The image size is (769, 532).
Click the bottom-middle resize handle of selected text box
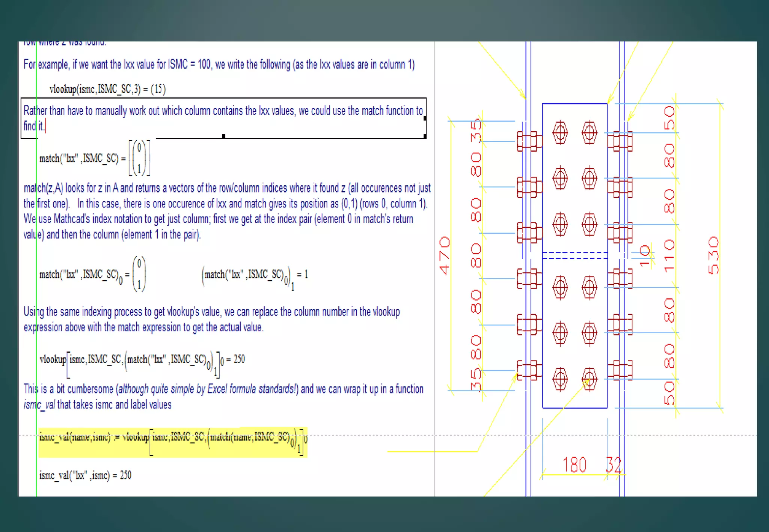tap(224, 136)
